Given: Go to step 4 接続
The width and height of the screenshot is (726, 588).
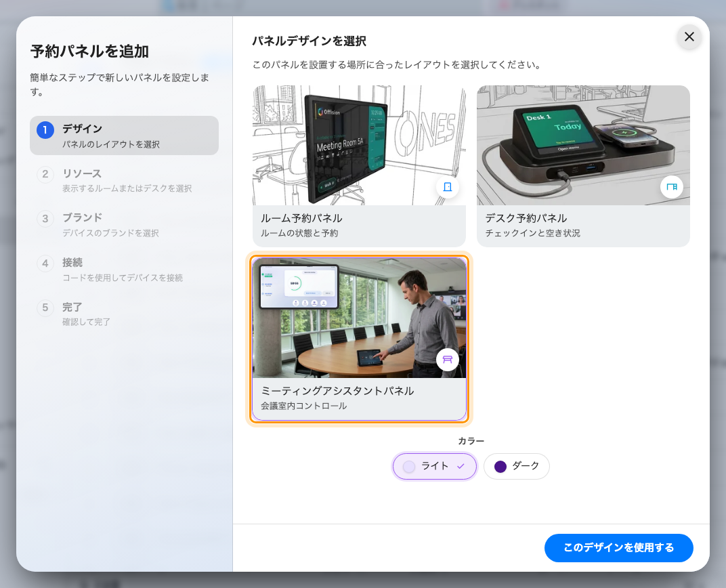Looking at the screenshot, I should tap(124, 270).
